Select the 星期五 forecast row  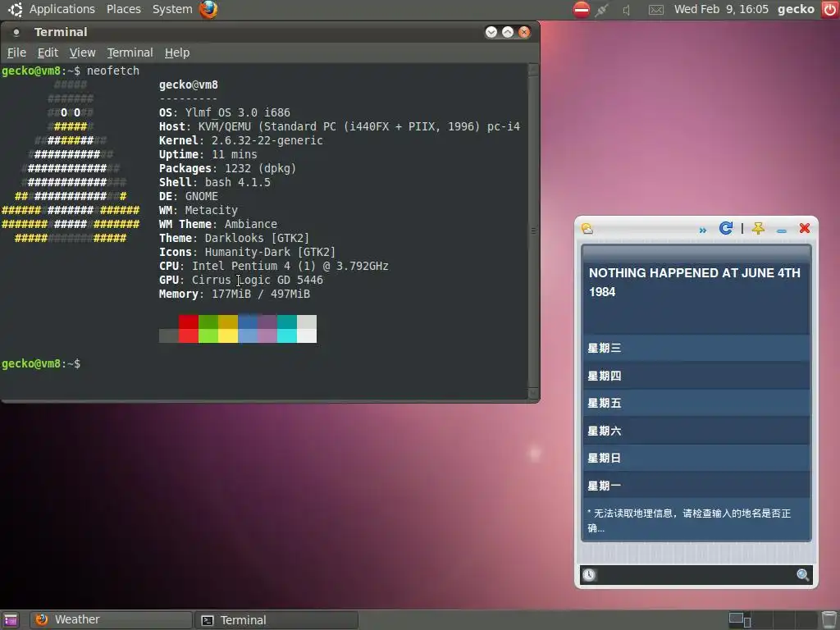(696, 404)
